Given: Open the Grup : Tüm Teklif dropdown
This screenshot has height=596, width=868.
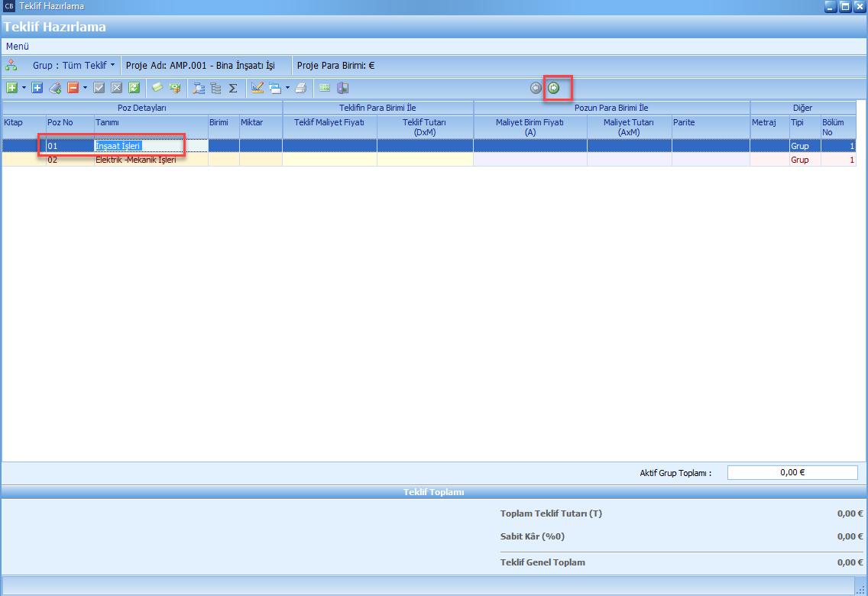Looking at the screenshot, I should [x=73, y=66].
